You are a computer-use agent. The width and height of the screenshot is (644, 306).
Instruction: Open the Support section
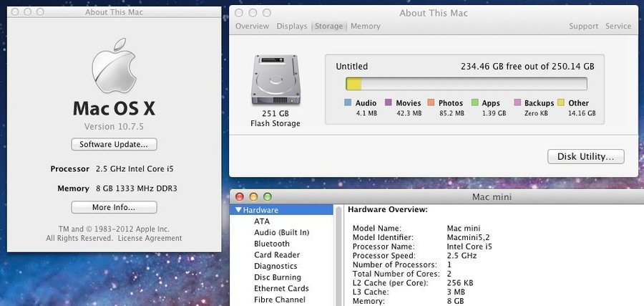click(x=584, y=27)
